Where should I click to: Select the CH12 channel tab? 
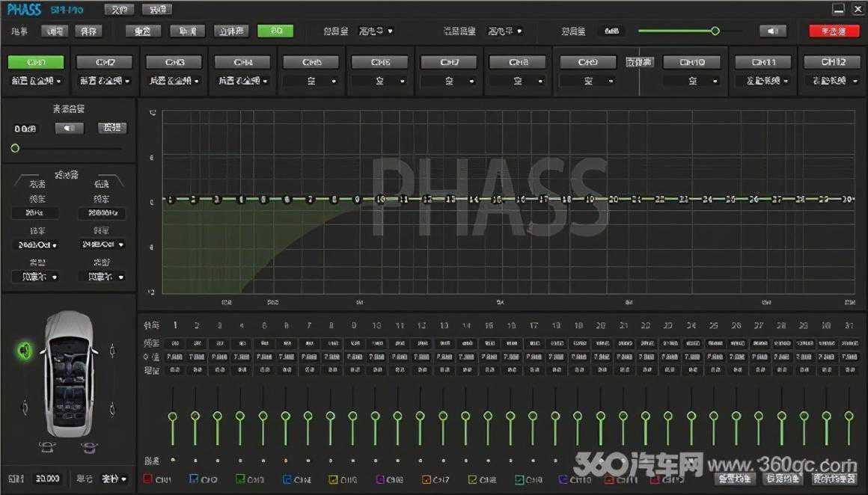pyautogui.click(x=833, y=62)
